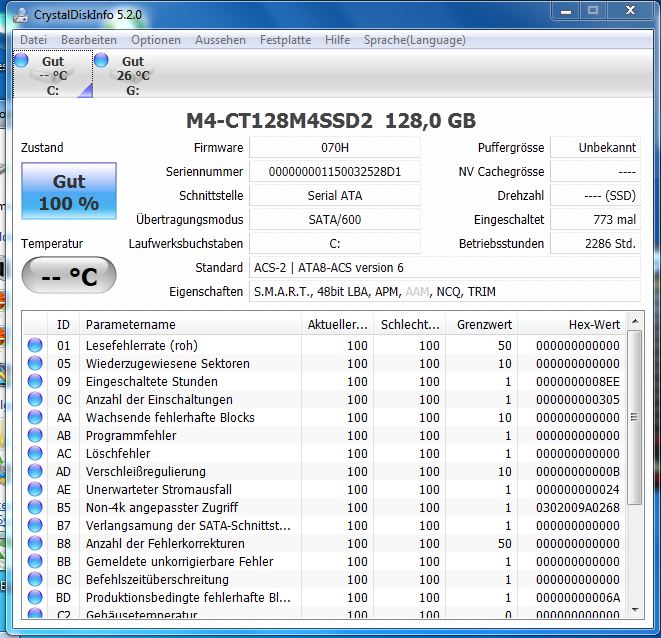The width and height of the screenshot is (661, 638).
Task: Click the status orb for Befehlszeitüberschreitung
Action: coord(35,579)
